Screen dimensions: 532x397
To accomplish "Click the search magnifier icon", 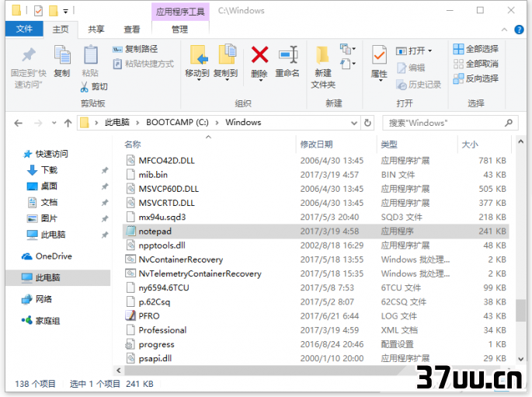I will pos(508,123).
